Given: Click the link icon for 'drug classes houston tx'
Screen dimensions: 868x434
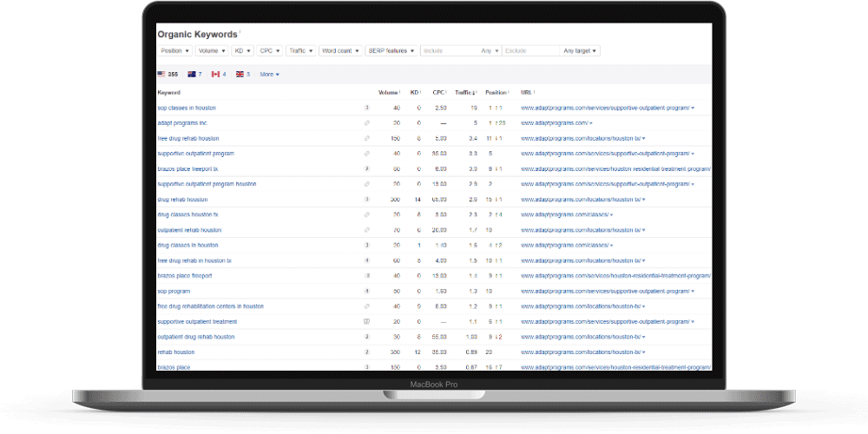Looking at the screenshot, I should coord(366,214).
